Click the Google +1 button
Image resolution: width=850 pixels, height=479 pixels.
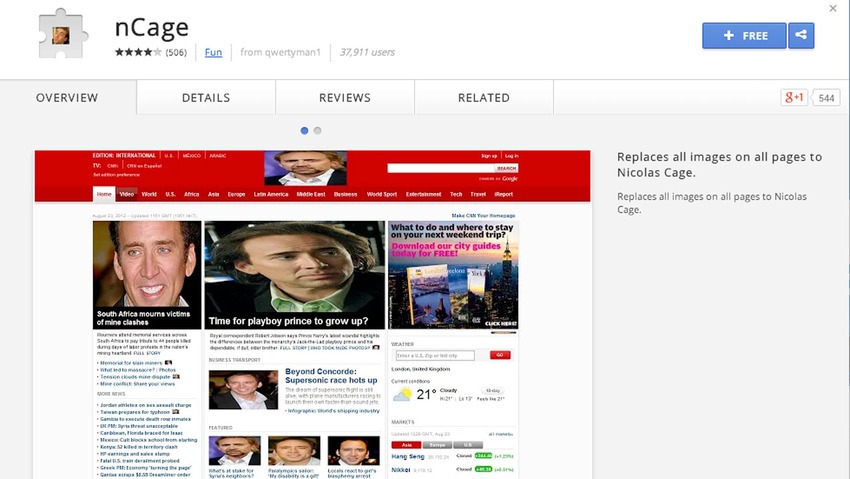click(794, 98)
